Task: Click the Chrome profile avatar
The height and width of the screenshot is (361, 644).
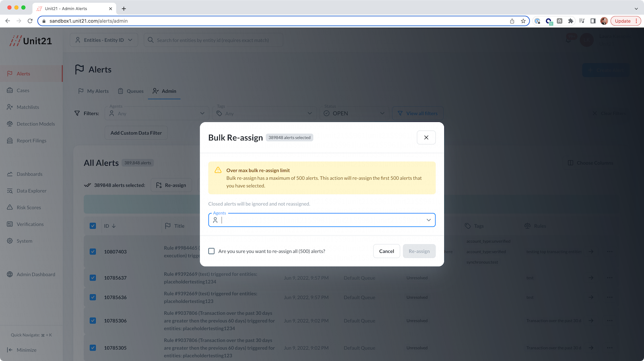Action: coord(604,21)
